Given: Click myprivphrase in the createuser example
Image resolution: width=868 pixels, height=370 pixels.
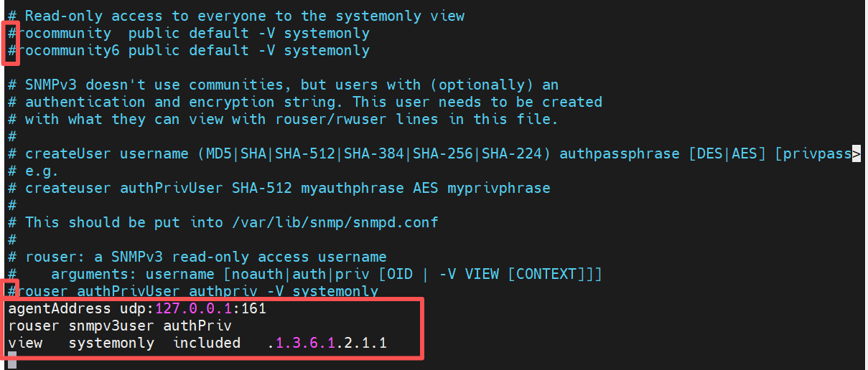Looking at the screenshot, I should click(x=498, y=188).
